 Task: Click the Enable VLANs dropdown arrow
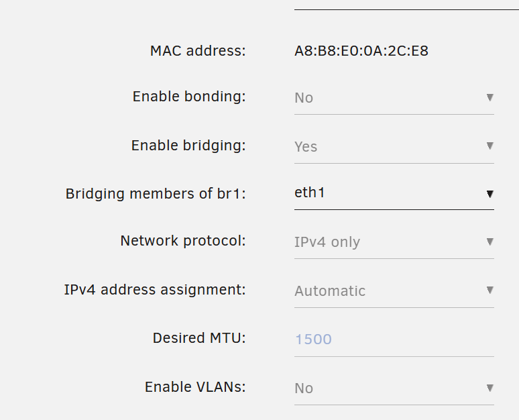pos(490,388)
